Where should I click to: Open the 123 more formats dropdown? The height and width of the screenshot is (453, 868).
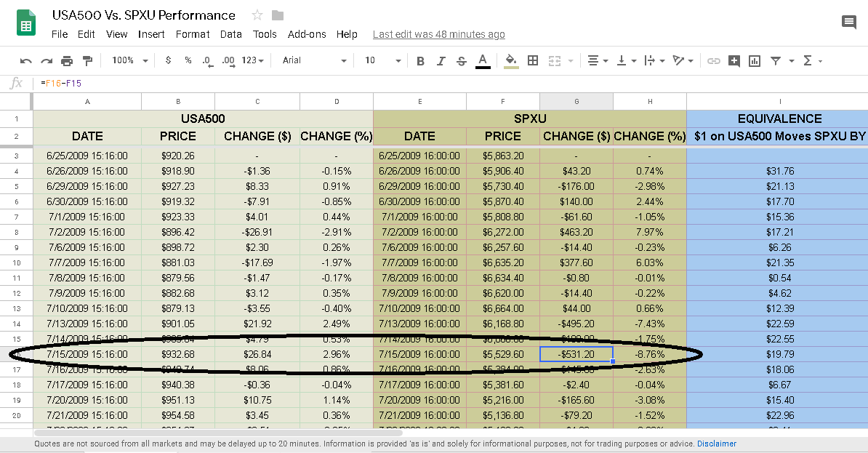click(252, 60)
